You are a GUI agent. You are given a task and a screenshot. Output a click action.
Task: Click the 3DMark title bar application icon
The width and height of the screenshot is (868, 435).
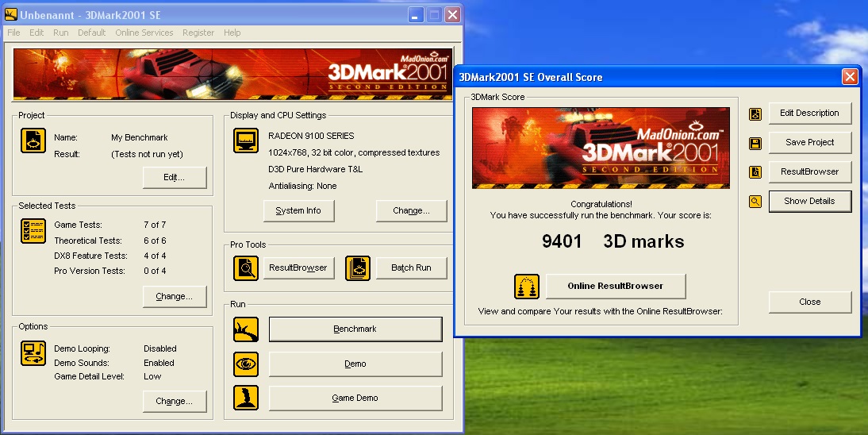click(10, 14)
